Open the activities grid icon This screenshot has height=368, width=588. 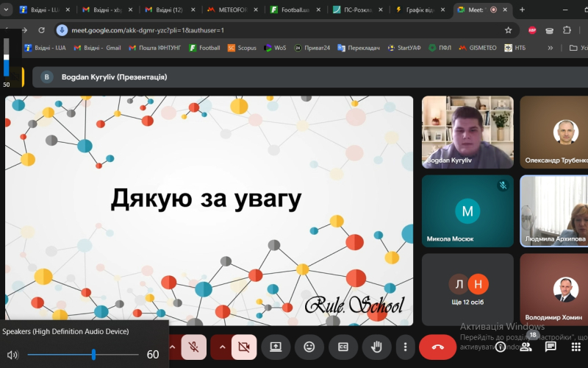coord(576,347)
